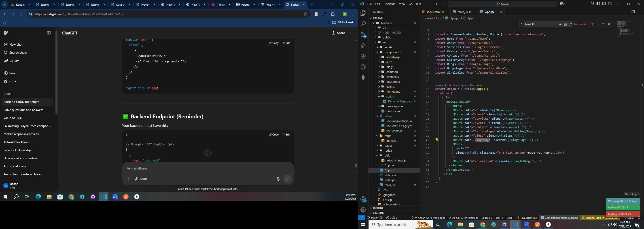This screenshot has height=229, width=644.
Task: Collapse the frontend folder in Explorer
Action: 374,23
